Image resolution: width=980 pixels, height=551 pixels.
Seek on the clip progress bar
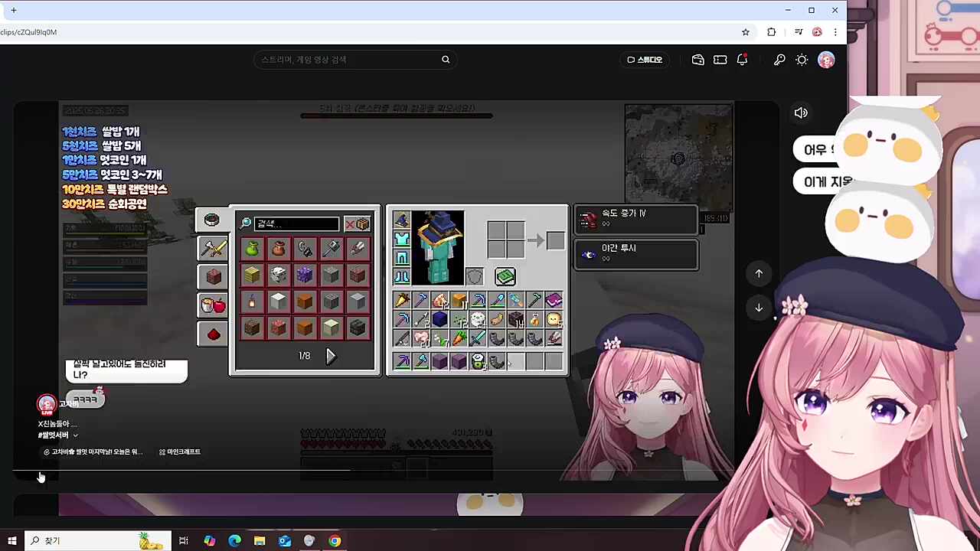pos(373,471)
